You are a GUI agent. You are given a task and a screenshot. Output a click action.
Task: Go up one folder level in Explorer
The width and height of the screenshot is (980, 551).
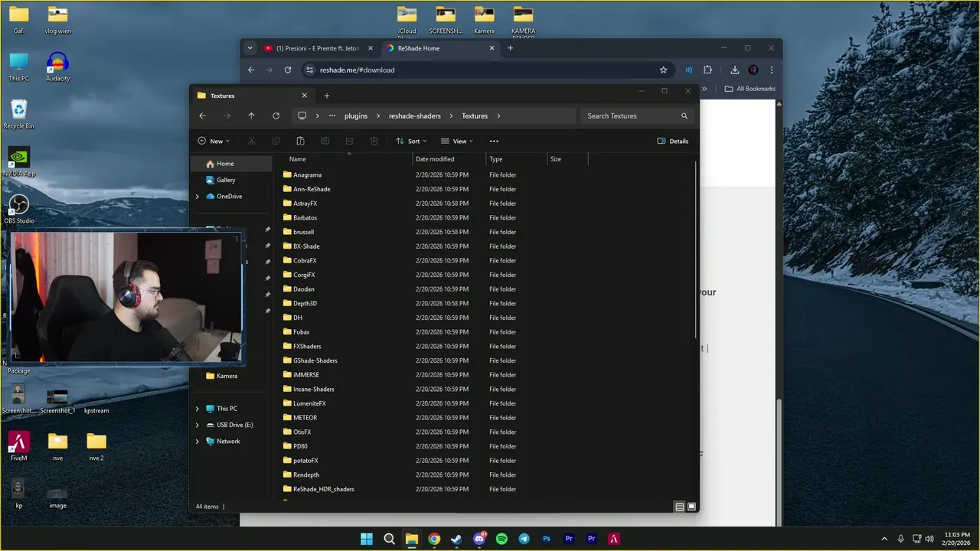(251, 116)
